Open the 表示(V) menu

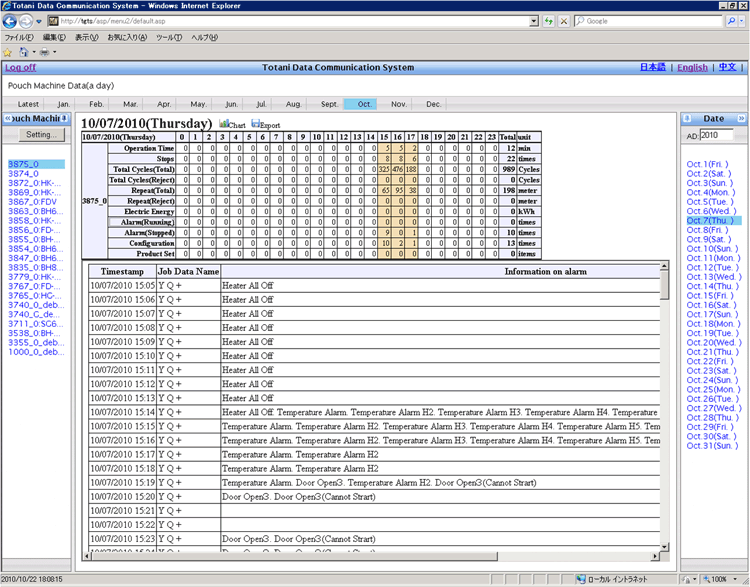87,37
